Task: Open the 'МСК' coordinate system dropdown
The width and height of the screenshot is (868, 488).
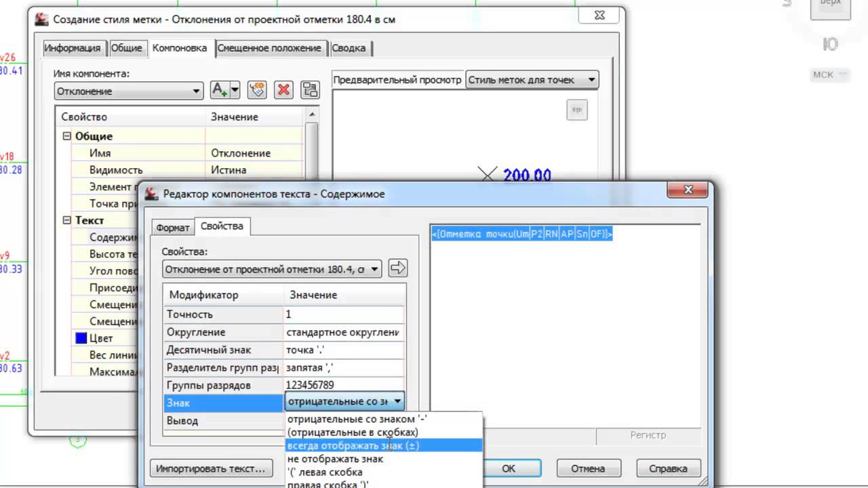Action: coord(829,75)
